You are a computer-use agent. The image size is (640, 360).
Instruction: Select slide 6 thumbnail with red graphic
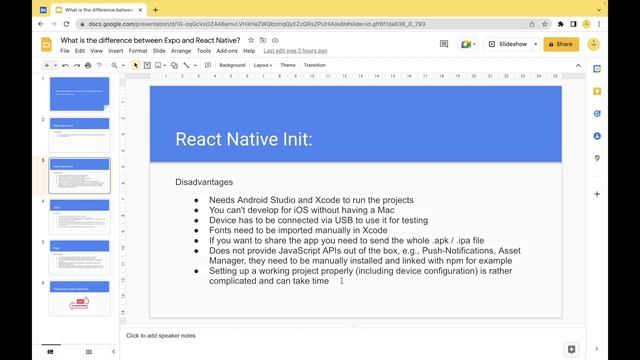click(x=80, y=298)
